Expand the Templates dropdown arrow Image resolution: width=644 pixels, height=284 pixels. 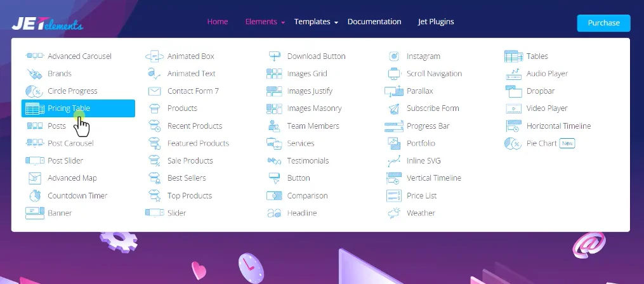pos(336,22)
